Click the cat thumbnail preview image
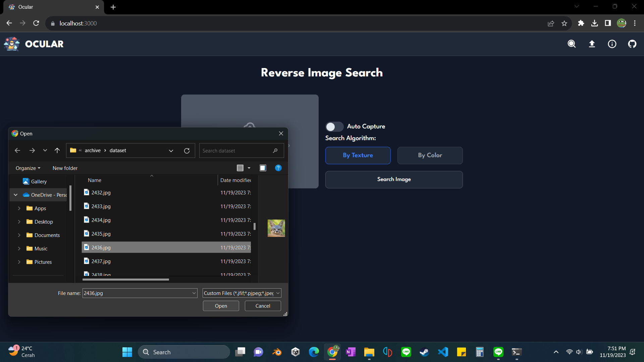 (276, 228)
